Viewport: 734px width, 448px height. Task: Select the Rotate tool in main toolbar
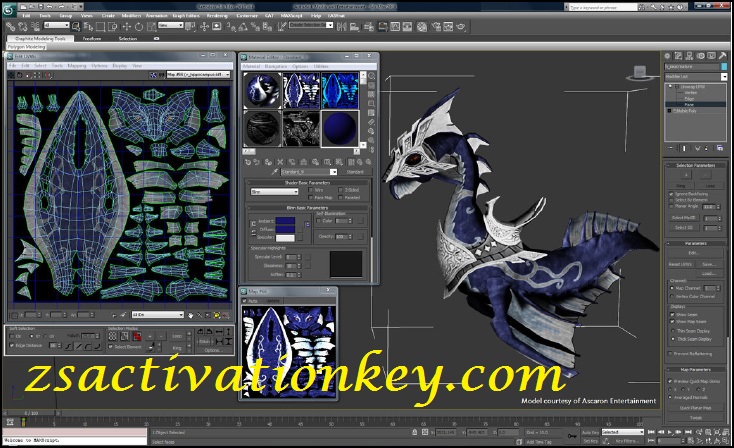click(139, 27)
